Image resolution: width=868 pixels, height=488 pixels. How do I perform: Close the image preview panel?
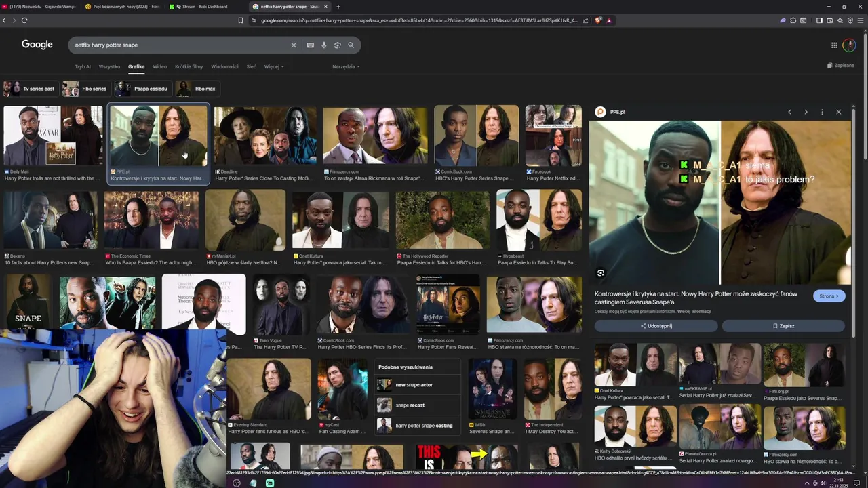point(838,112)
